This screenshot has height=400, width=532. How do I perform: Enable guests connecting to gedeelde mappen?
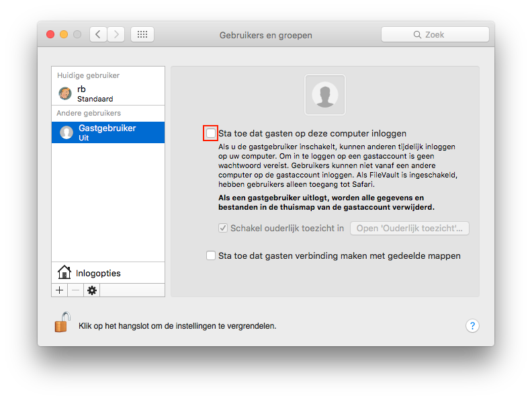coord(211,255)
